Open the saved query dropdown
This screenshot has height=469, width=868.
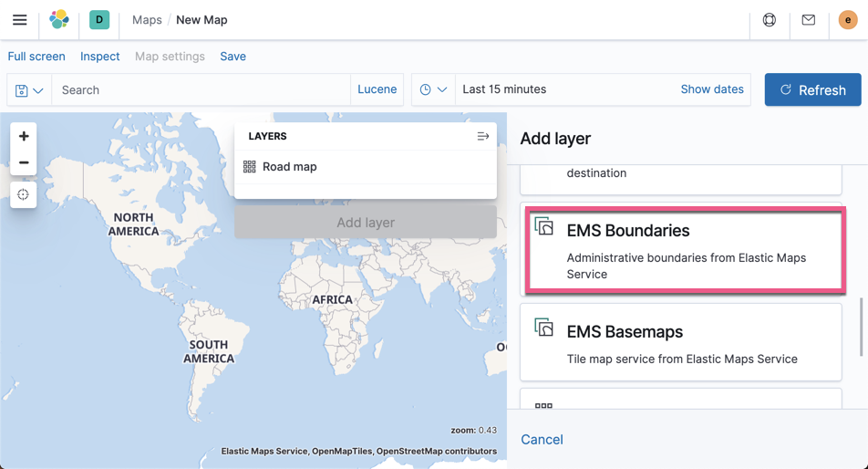tap(29, 89)
